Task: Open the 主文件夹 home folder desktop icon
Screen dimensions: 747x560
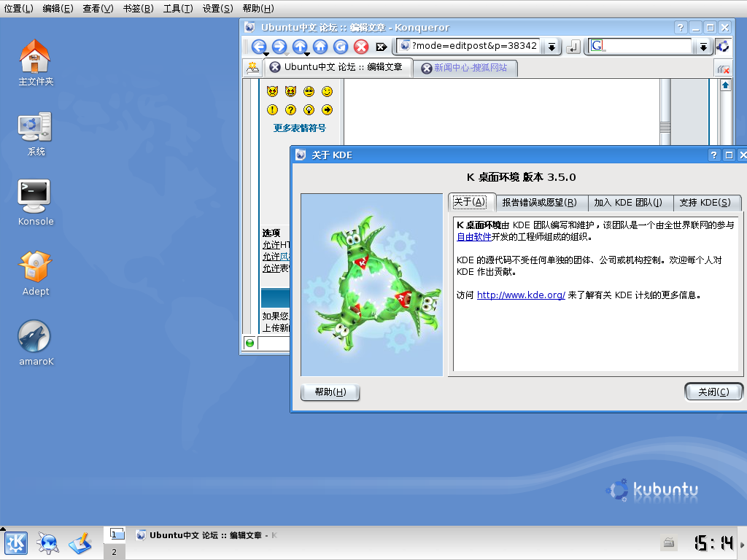Action: 35,63
